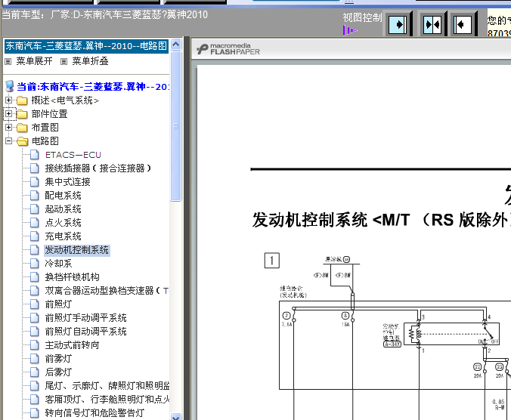The height and width of the screenshot is (420, 511).
Task: Click 菜单展开 to expand all menus
Action: click(x=34, y=61)
